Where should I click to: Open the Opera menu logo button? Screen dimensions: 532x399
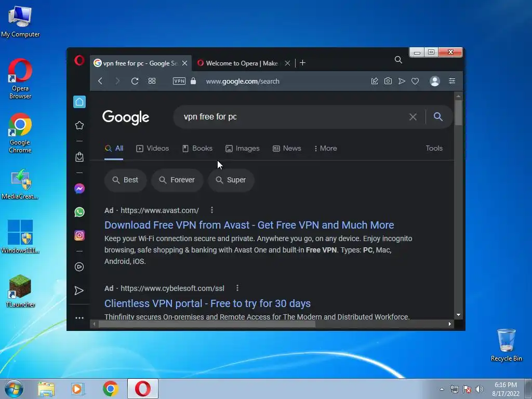[x=79, y=61]
